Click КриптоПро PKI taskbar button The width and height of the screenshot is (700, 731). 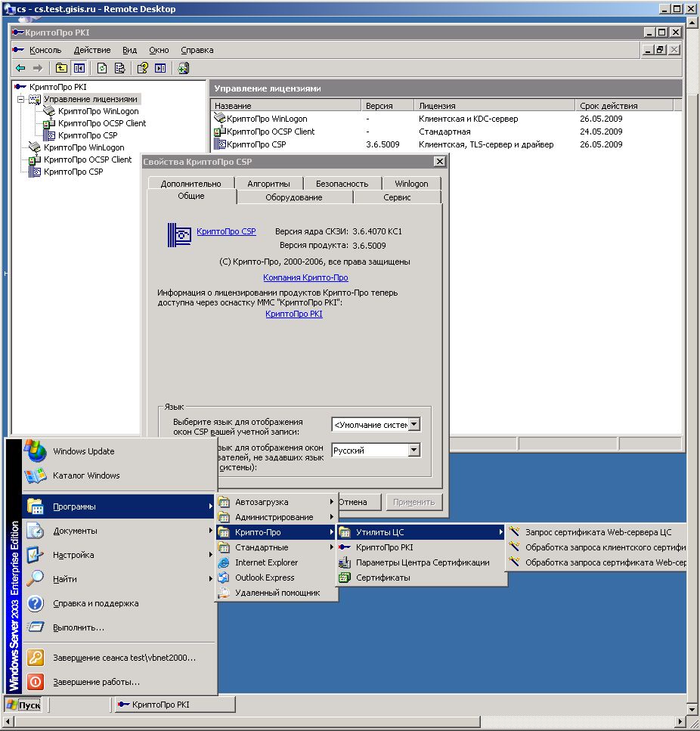(x=175, y=705)
